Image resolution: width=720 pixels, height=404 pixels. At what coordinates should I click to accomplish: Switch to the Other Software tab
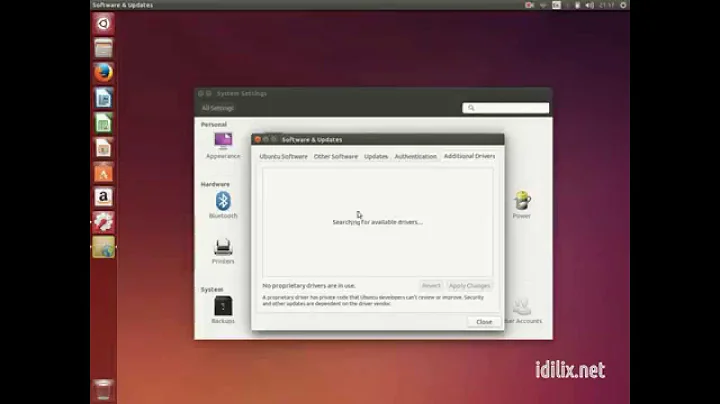(336, 157)
